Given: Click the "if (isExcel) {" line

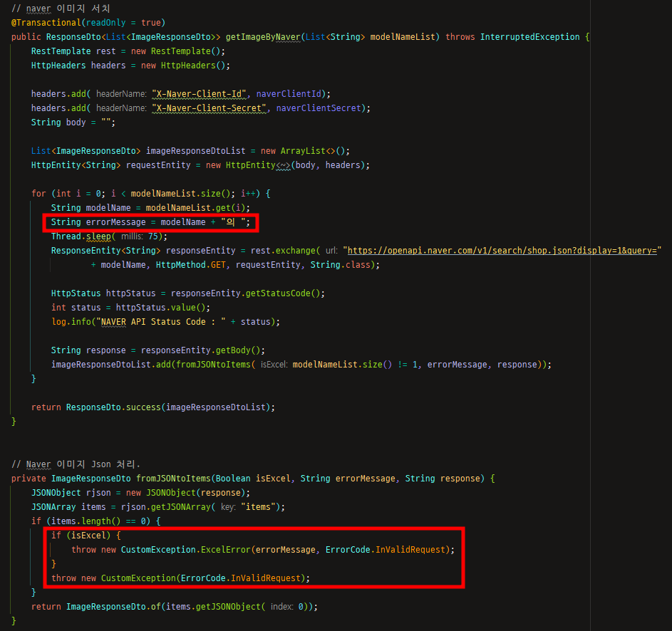Looking at the screenshot, I should [x=86, y=535].
